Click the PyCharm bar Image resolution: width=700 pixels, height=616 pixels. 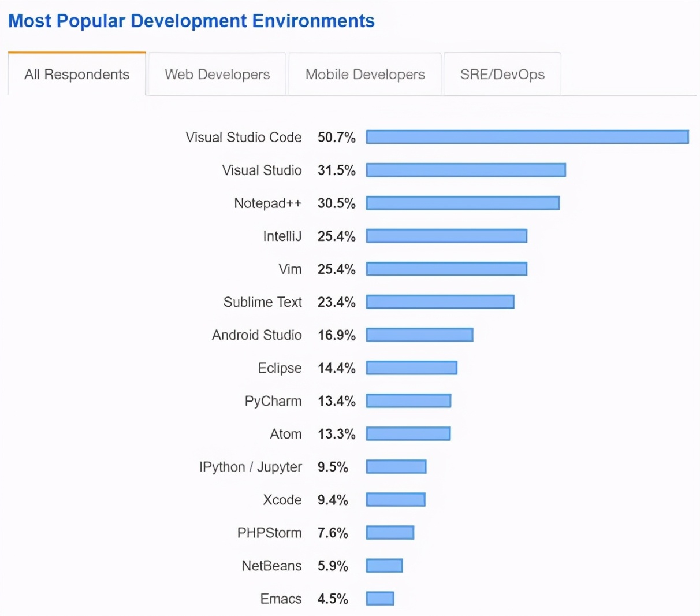(408, 400)
